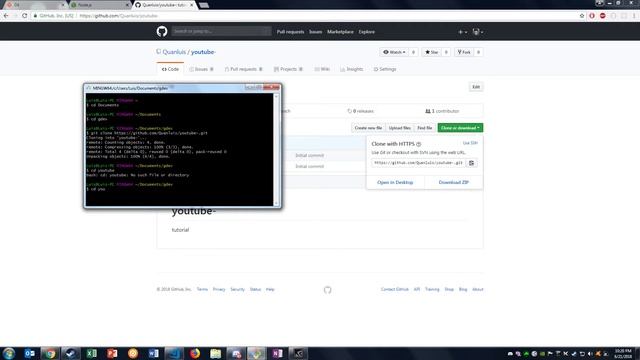The image size is (640, 360).
Task: Open the youtube- repository name link
Action: pyautogui.click(x=203, y=52)
